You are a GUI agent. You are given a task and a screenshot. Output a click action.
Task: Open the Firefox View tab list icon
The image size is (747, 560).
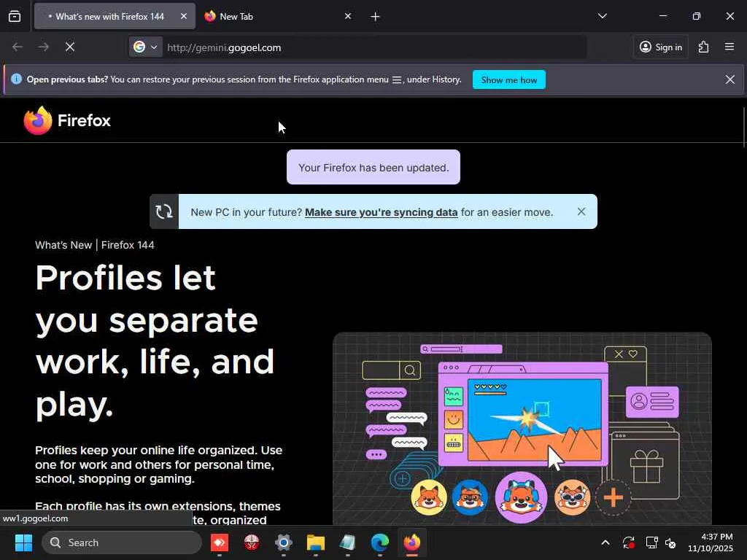tap(15, 16)
